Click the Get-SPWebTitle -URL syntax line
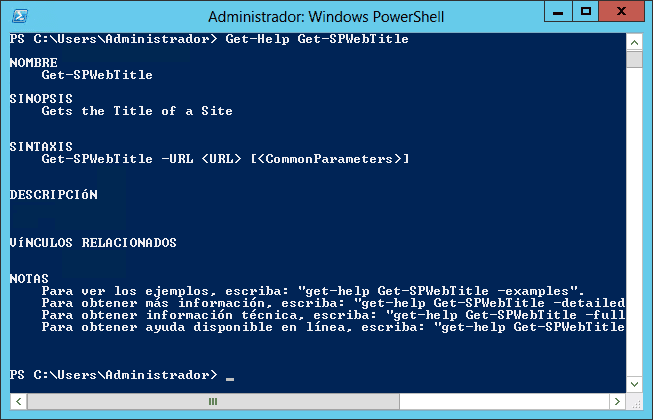Image resolution: width=653 pixels, height=420 pixels. point(225,159)
